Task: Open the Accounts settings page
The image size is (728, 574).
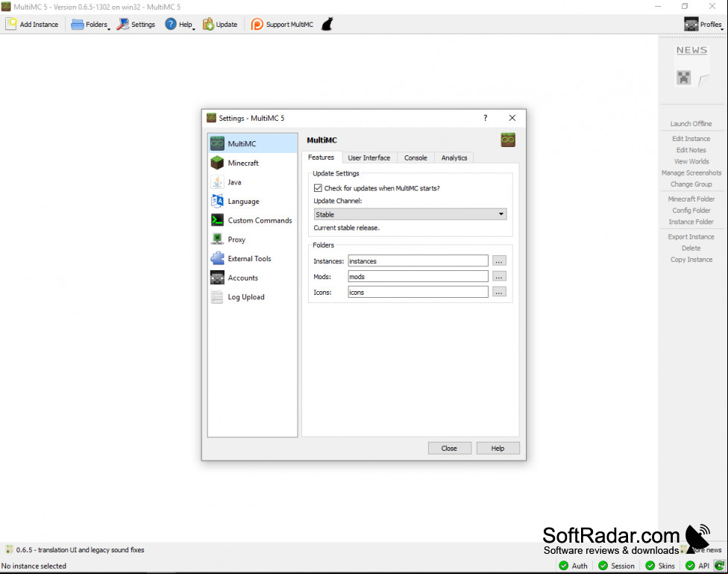Action: point(253,278)
